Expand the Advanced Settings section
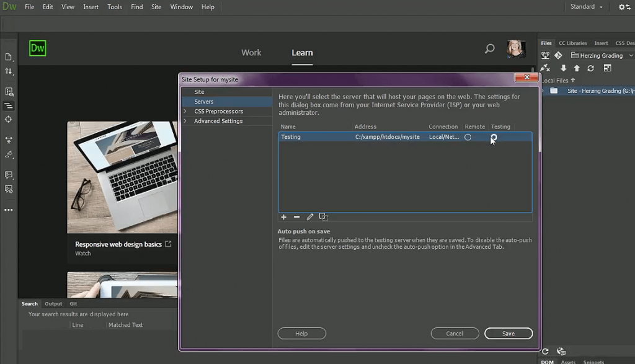This screenshot has height=364, width=635. pyautogui.click(x=185, y=120)
